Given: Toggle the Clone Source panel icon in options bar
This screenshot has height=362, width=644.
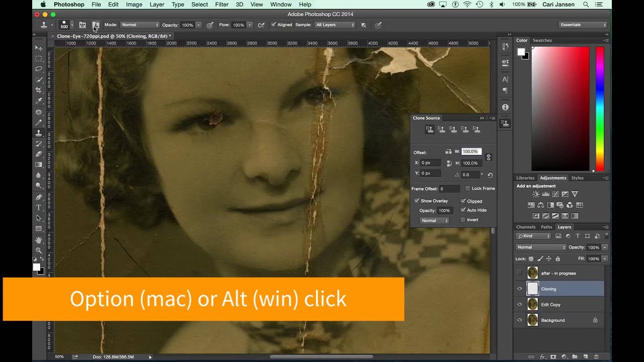Looking at the screenshot, I should [x=95, y=25].
